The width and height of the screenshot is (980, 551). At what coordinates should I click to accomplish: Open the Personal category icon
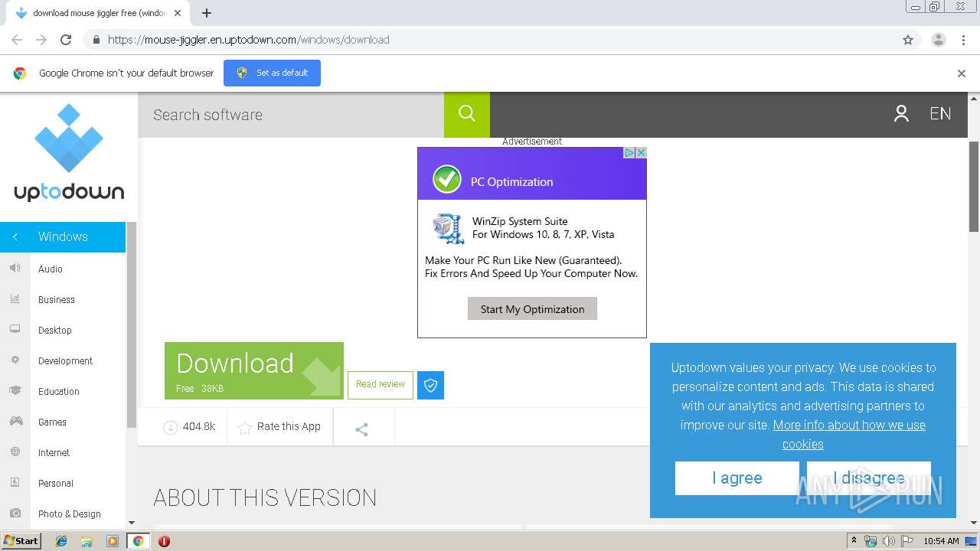[x=15, y=482]
